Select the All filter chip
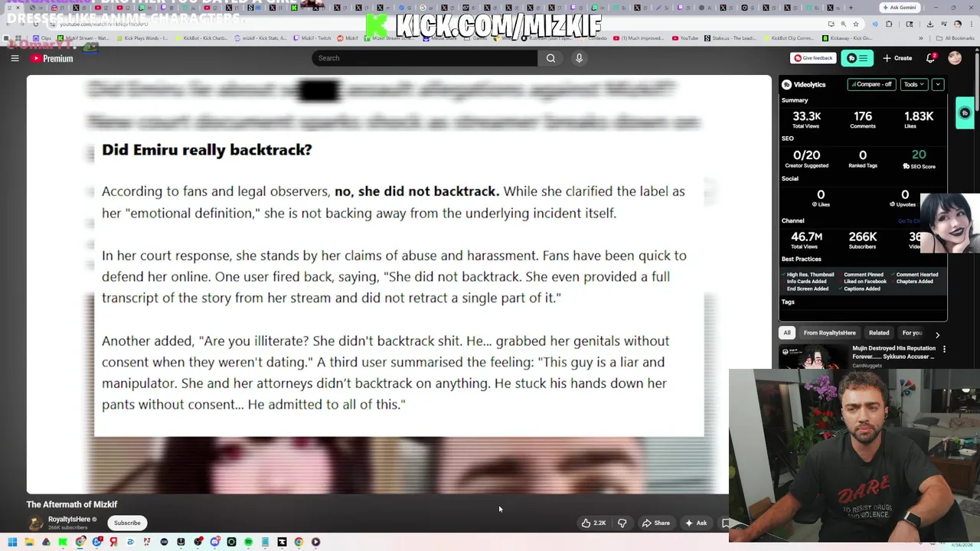980x551 pixels. coord(786,333)
